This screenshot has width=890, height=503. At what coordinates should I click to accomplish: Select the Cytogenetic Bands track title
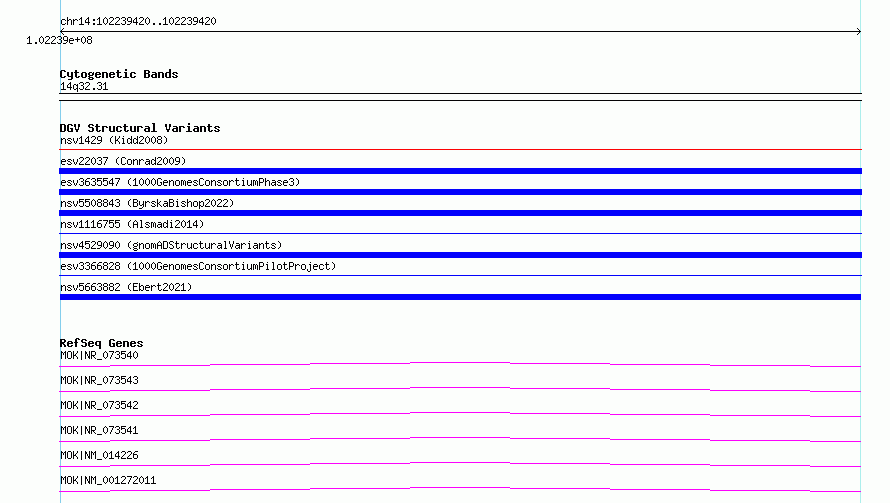pyautogui.click(x=119, y=74)
